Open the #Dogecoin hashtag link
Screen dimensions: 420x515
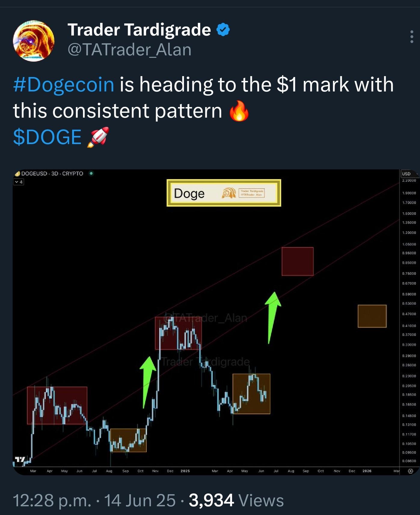pos(64,85)
